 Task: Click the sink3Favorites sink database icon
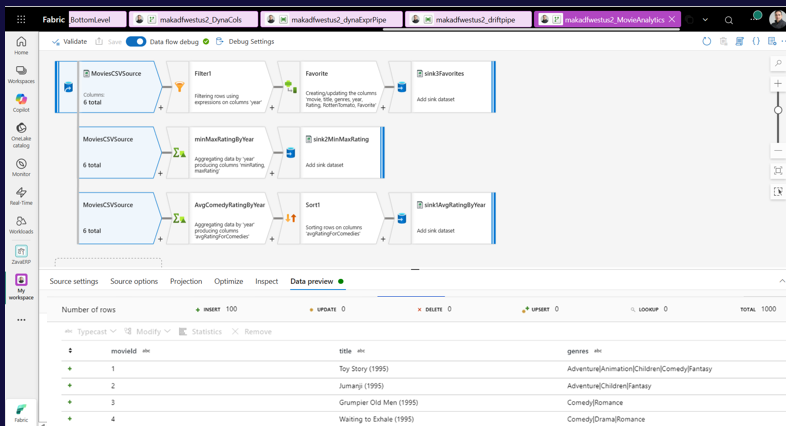coord(402,87)
